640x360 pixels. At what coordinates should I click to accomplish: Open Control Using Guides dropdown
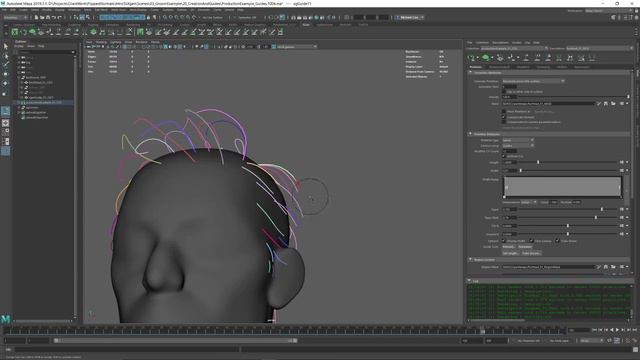(518, 146)
